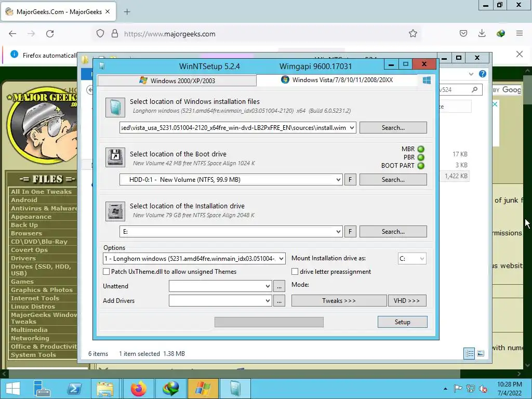Open Firefox from the taskbar
Image resolution: width=532 pixels, height=399 pixels.
tap(138, 388)
